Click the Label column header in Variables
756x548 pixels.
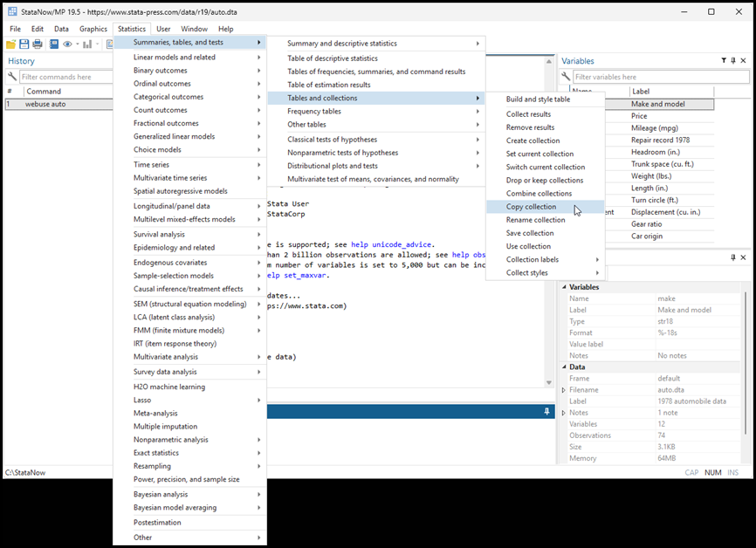pos(671,92)
